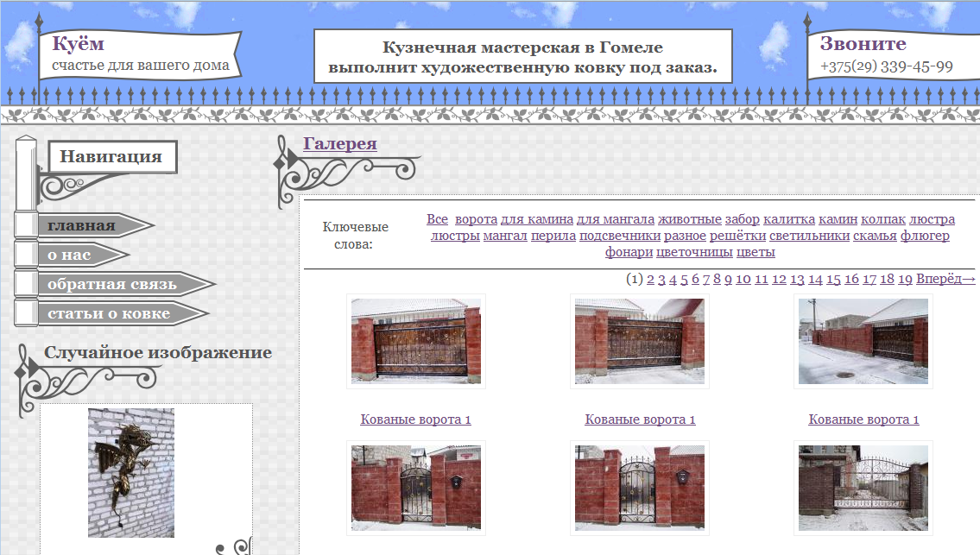Filter gallery by keyword перила
Viewport: 980px width, 555px height.
(553, 236)
